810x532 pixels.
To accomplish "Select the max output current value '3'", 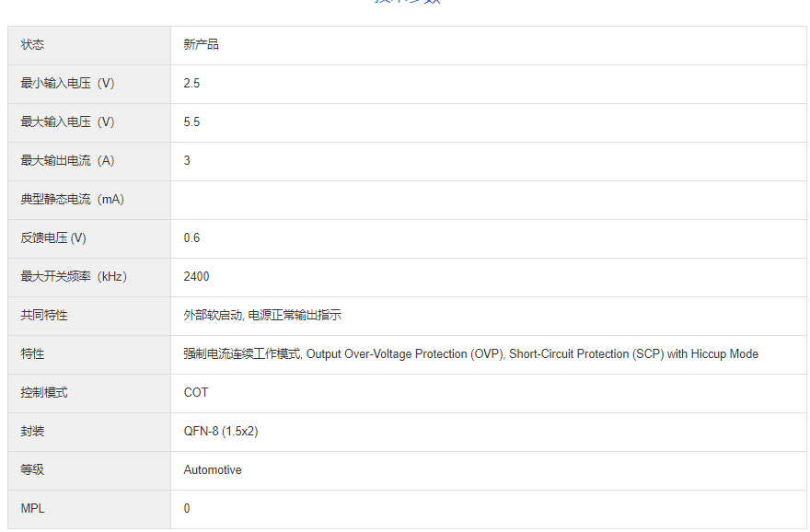I will click(x=187, y=161).
